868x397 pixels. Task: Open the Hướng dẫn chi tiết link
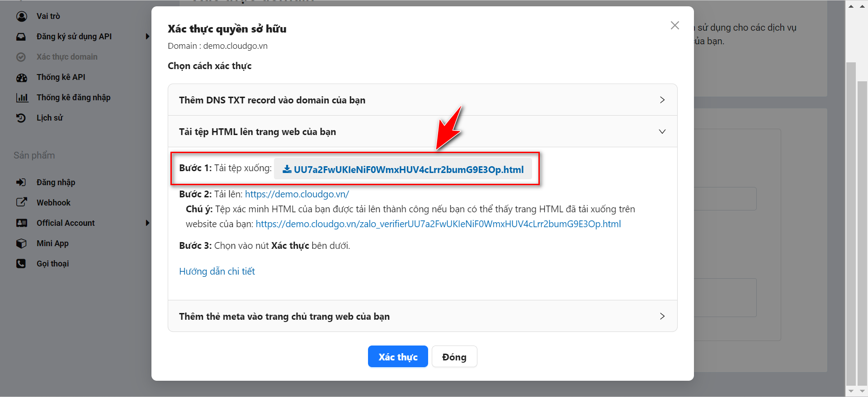217,271
